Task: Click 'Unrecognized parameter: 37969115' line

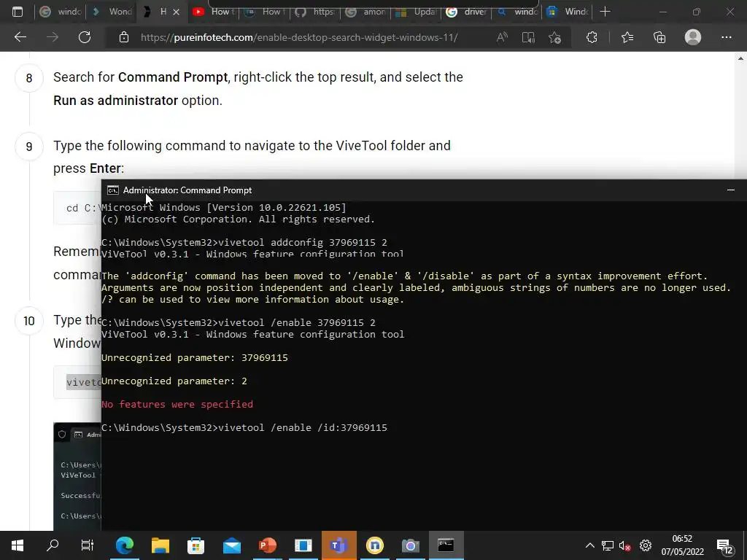Action: coord(194,357)
